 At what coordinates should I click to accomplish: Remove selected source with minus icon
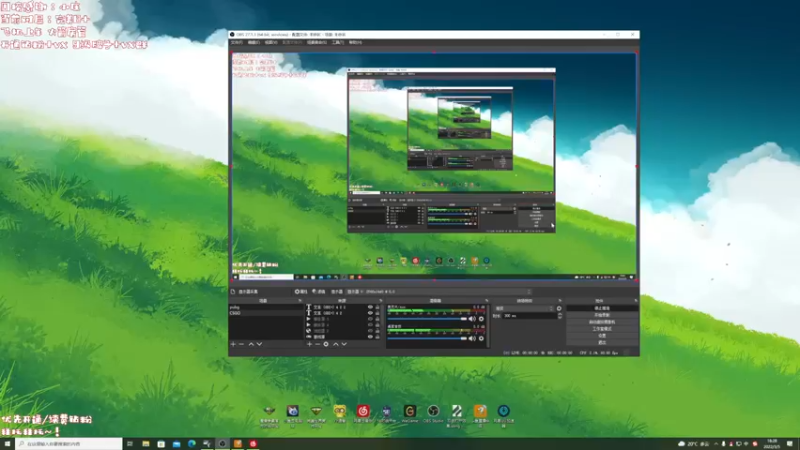point(318,344)
